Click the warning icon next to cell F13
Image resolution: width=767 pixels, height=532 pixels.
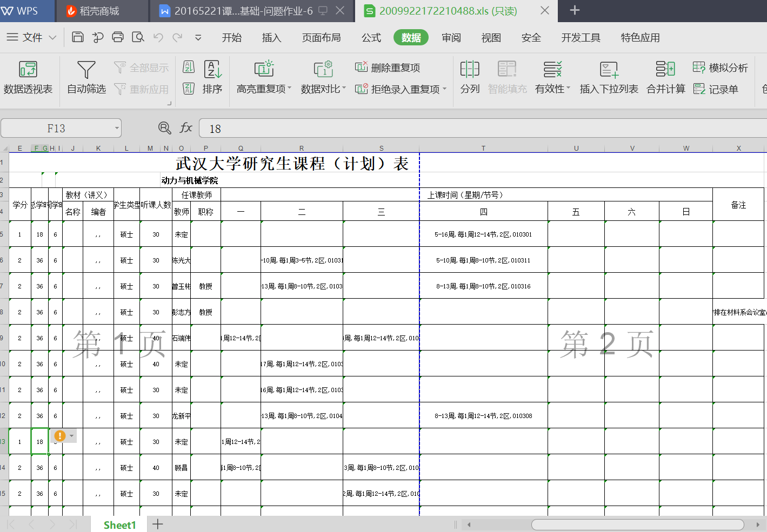click(x=60, y=436)
